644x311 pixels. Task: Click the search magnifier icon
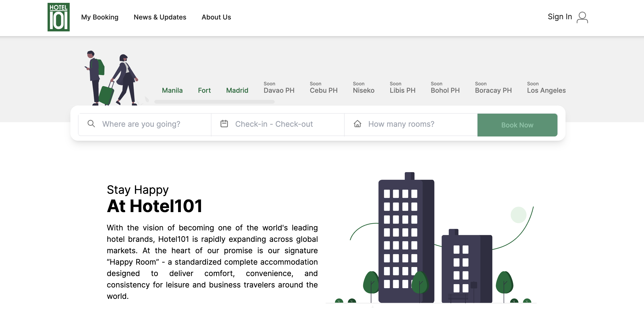91,124
